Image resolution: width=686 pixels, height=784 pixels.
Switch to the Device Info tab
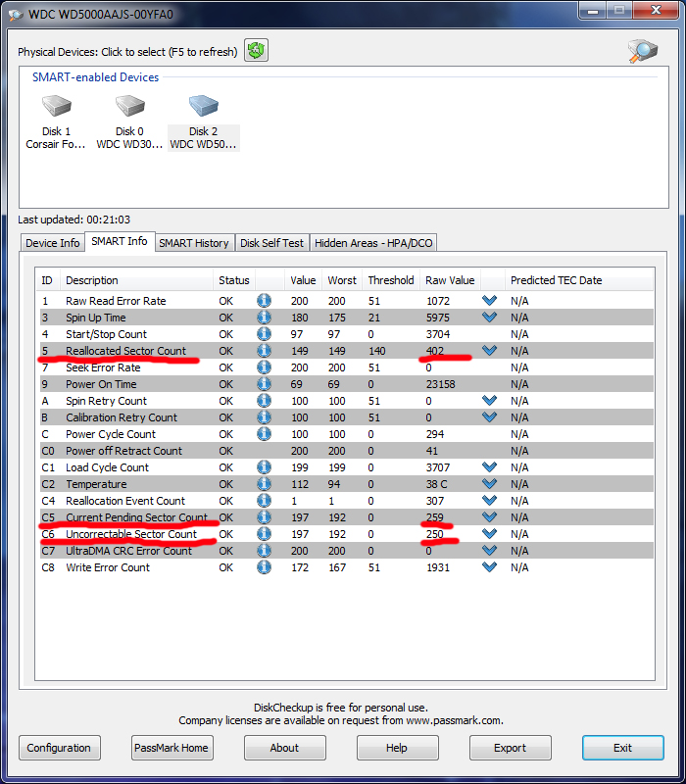click(53, 243)
